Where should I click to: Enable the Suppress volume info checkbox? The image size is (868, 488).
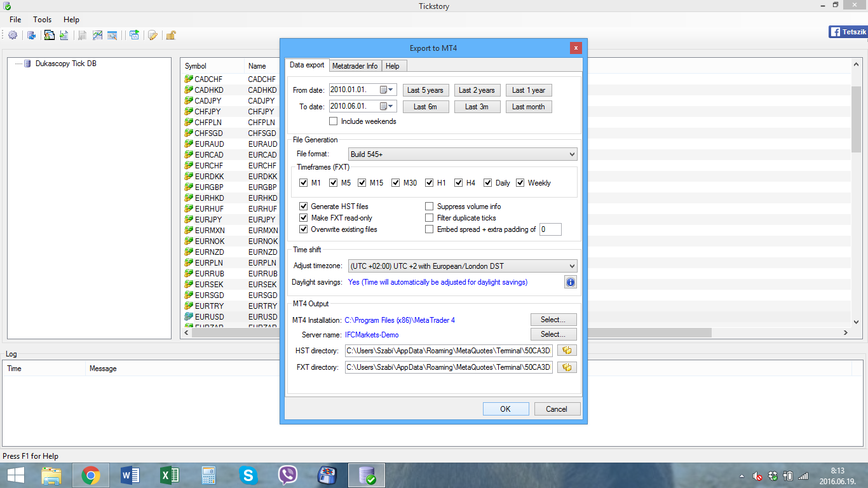[x=430, y=207]
